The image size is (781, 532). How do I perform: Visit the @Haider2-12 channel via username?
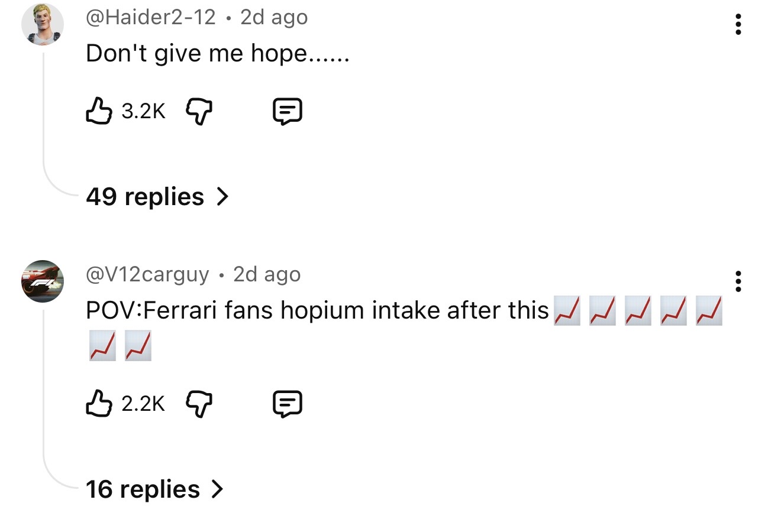pos(151,17)
